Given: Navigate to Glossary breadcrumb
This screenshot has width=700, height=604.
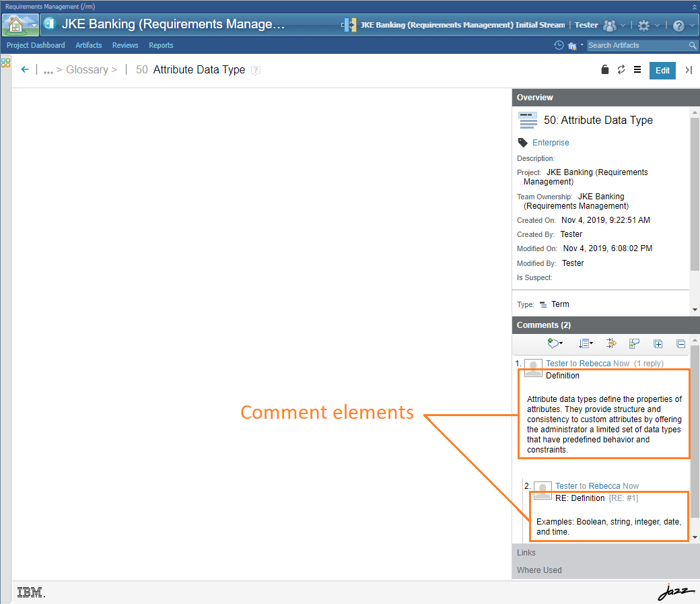Looking at the screenshot, I should 87,70.
